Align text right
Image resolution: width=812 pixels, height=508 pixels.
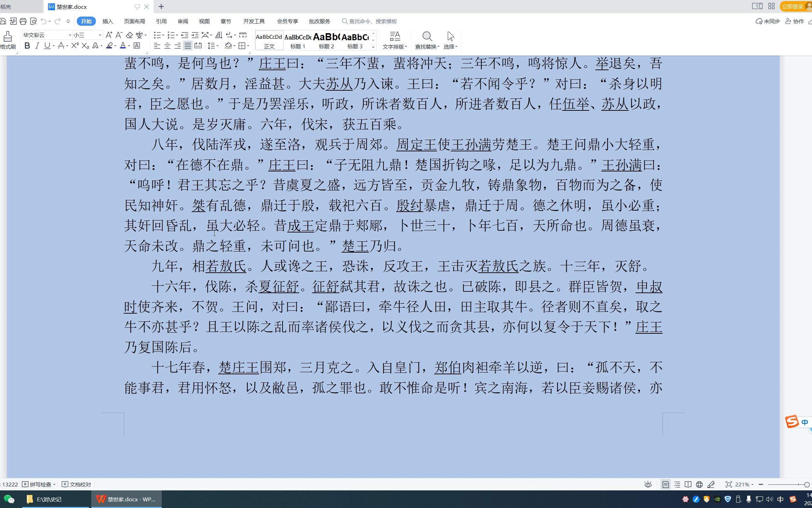(x=178, y=46)
